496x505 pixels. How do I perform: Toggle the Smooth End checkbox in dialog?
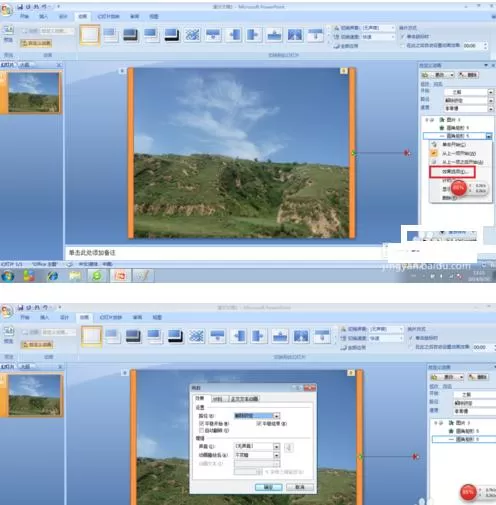pos(259,423)
